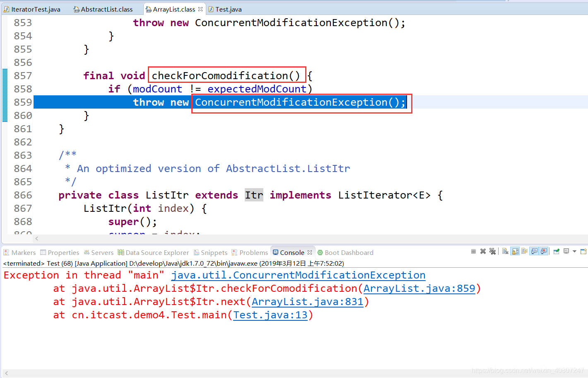Click the Terminate button in Console toolbar
This screenshot has width=588, height=378.
point(473,251)
